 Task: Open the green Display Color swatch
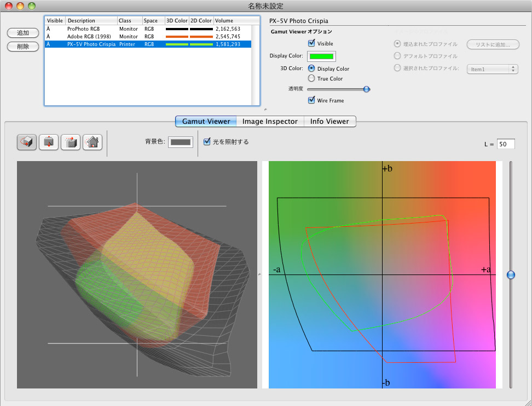(x=321, y=56)
